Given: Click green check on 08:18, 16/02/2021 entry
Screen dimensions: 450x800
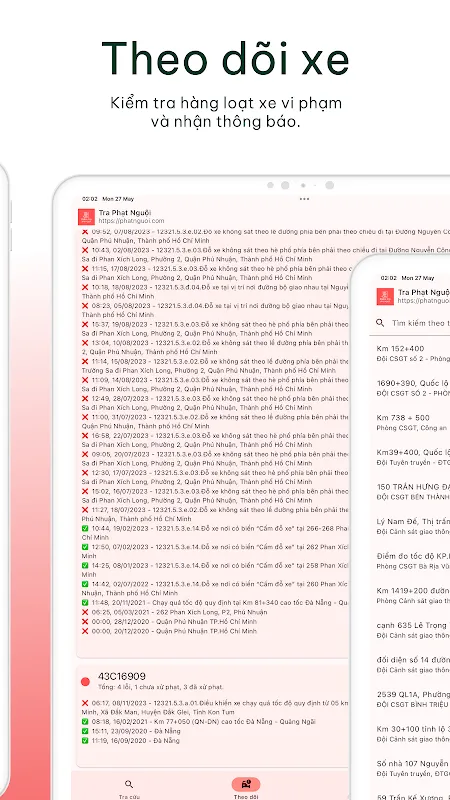Looking at the screenshot, I should coord(85,722).
